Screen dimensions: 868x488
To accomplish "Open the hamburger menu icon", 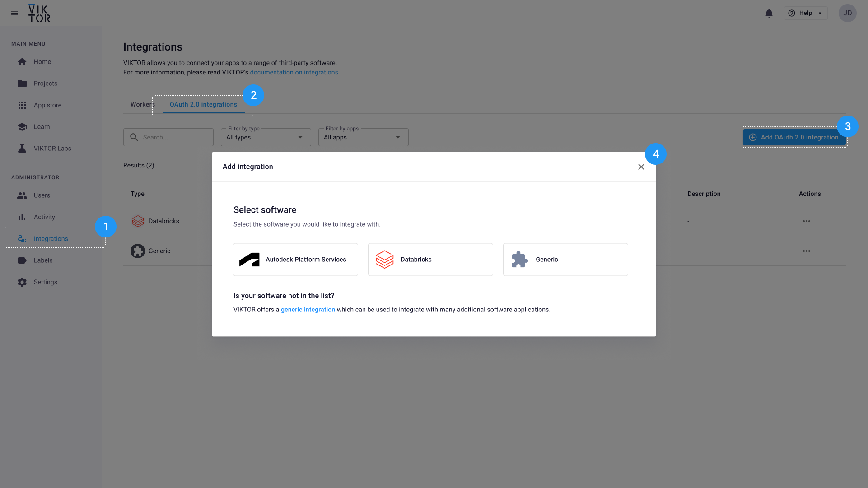I will click(14, 13).
